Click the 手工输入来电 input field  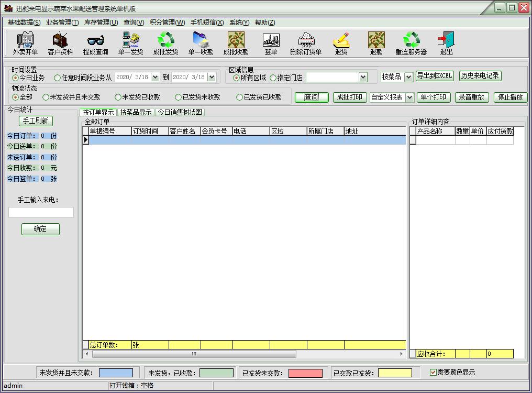point(41,212)
